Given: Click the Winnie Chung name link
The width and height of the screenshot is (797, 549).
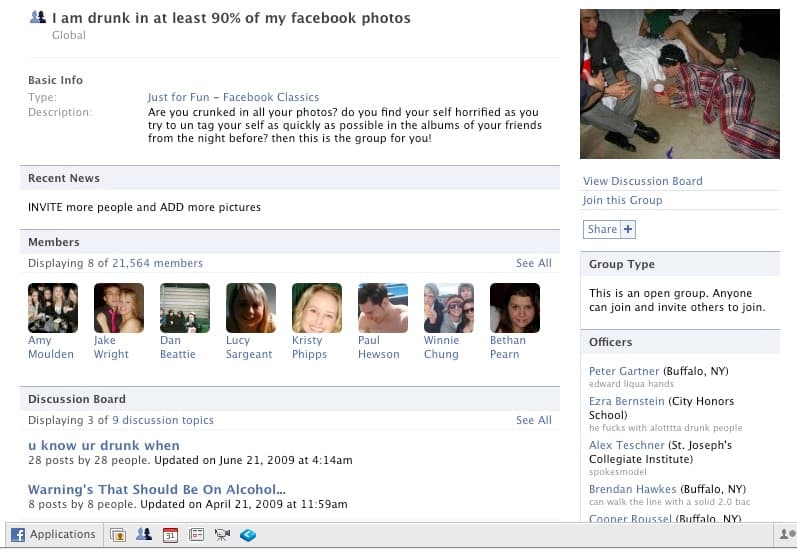Looking at the screenshot, I should 442,347.
